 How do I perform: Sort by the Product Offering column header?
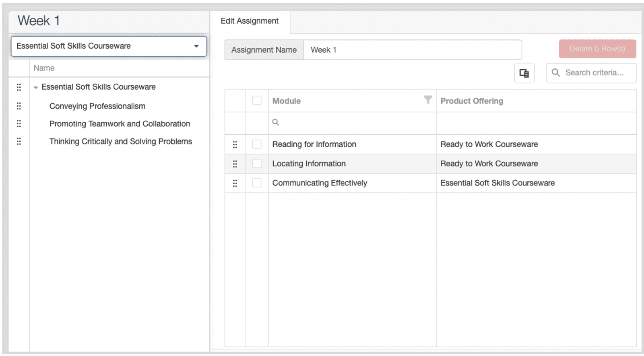(472, 101)
